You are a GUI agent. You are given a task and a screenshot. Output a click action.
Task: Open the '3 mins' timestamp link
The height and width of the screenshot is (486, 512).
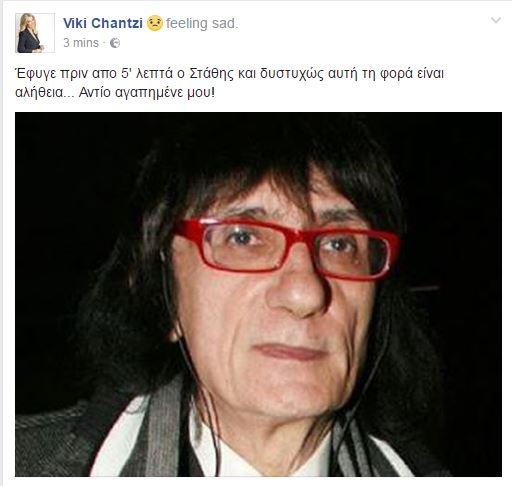pyautogui.click(x=81, y=43)
